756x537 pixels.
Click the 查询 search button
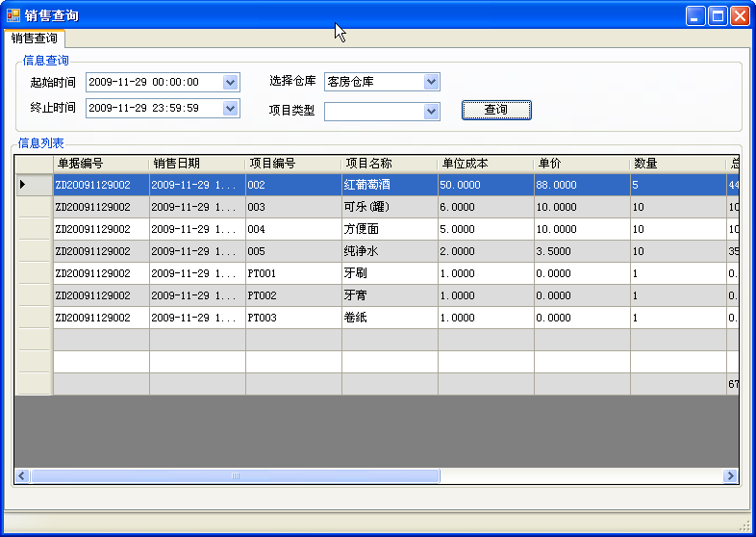point(496,110)
